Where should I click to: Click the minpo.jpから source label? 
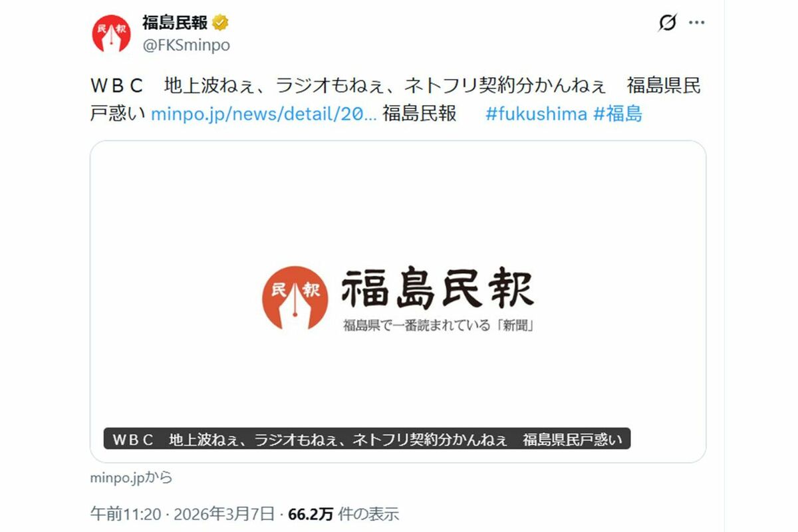[x=130, y=477]
